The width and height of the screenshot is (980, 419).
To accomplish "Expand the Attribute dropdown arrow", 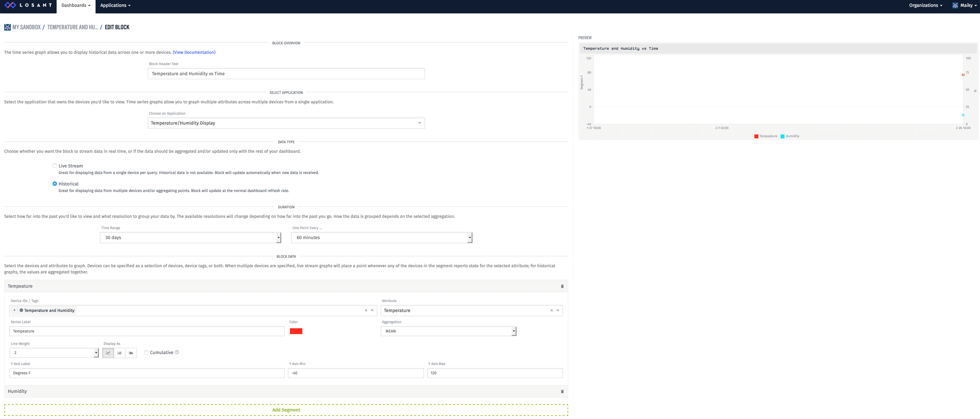I will tap(558, 311).
